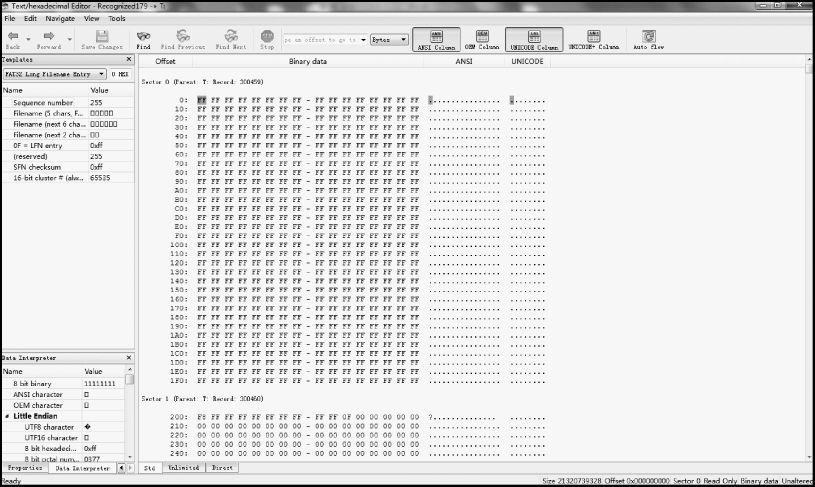Select the ANSI character row
The width and height of the screenshot is (815, 487).
pyautogui.click(x=63, y=394)
